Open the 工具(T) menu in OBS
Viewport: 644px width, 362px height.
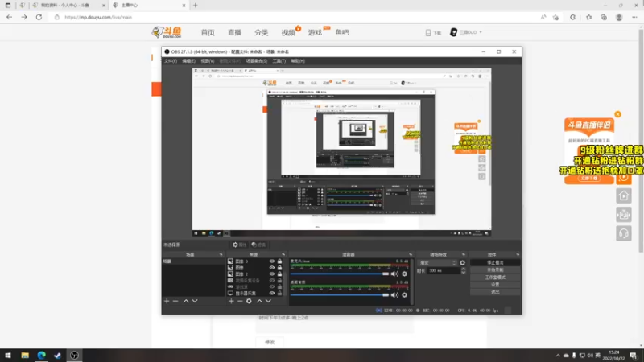[x=279, y=61]
